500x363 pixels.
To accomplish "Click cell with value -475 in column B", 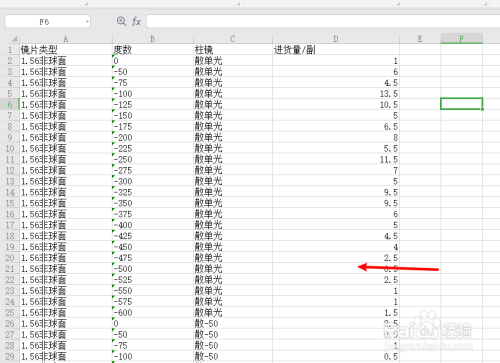I will click(x=153, y=258).
